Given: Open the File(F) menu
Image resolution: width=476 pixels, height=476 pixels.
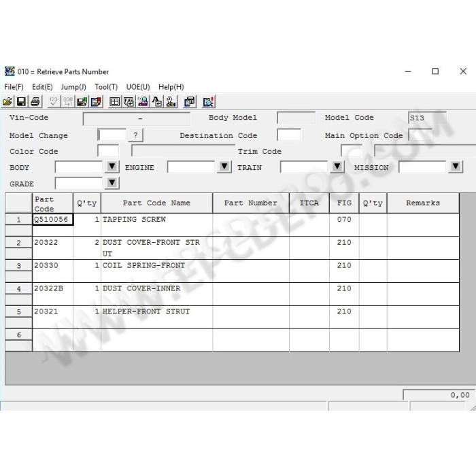Looking at the screenshot, I should pos(14,87).
